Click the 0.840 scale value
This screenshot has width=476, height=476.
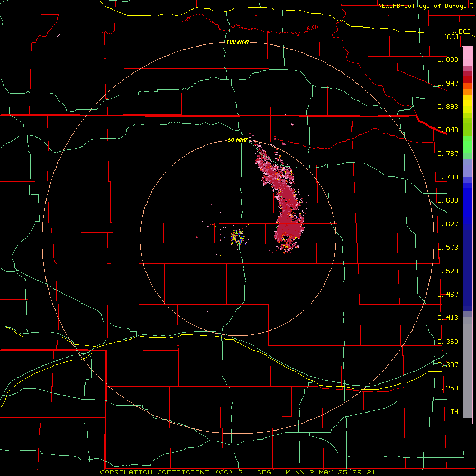pos(448,130)
